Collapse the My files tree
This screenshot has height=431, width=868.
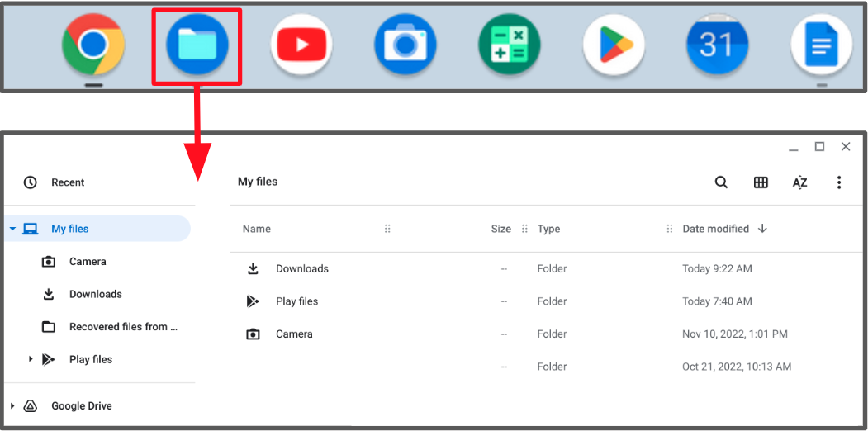[12, 229]
